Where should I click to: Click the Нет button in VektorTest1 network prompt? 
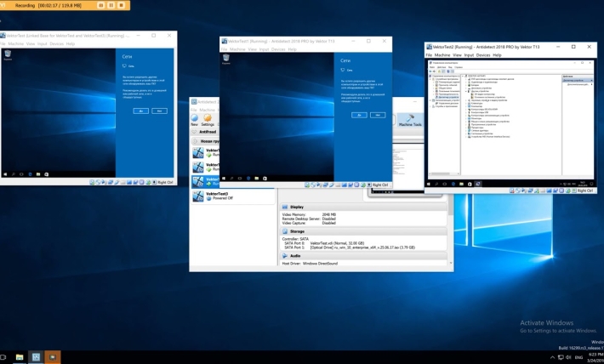point(378,115)
